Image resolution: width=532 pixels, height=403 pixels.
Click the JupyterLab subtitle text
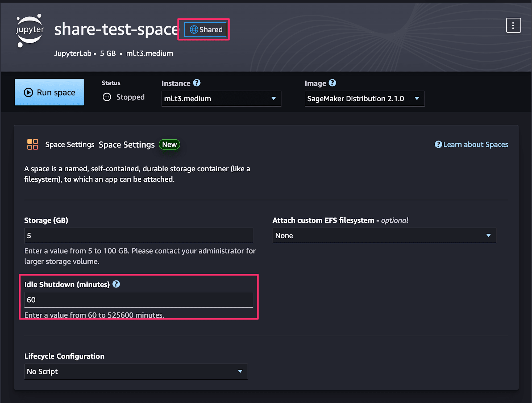click(x=73, y=53)
